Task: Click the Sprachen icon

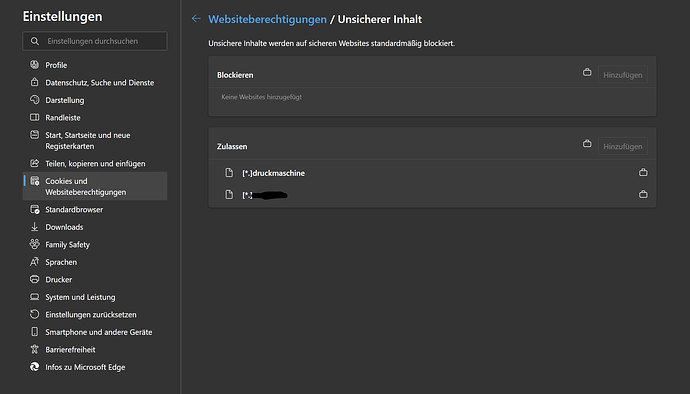Action: tap(34, 262)
